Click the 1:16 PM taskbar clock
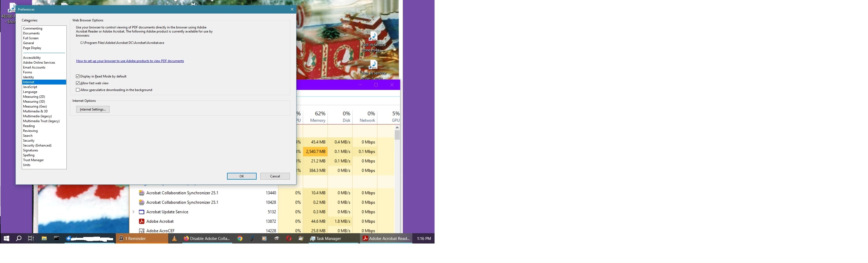This screenshot has height=263, width=868. pyautogui.click(x=424, y=238)
